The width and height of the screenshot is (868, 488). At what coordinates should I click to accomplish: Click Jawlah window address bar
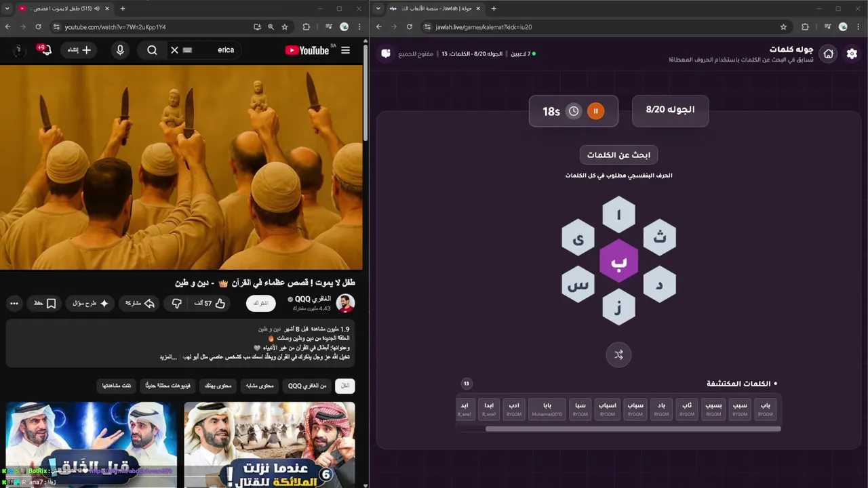point(606,27)
